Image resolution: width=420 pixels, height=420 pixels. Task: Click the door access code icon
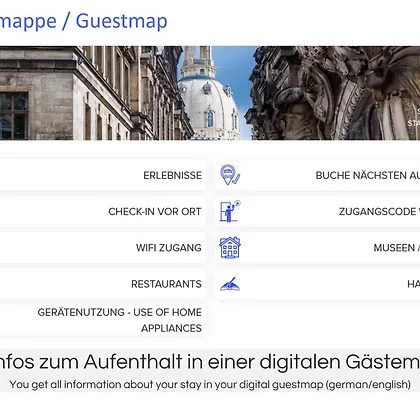(230, 211)
